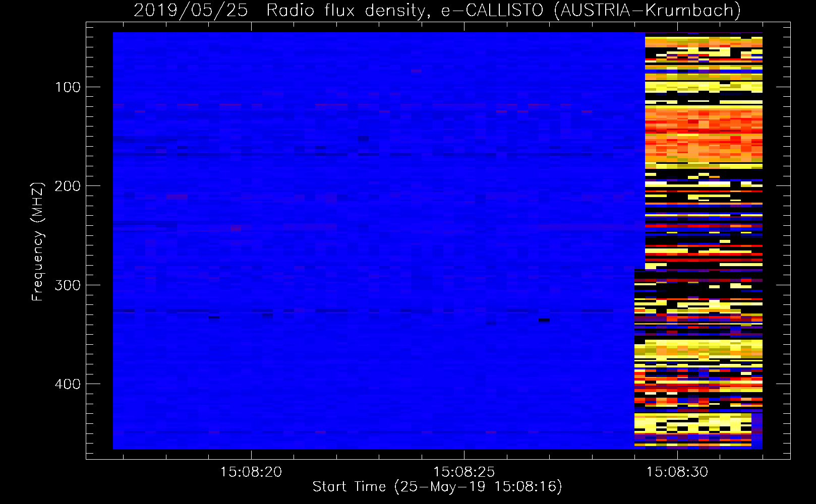
Task: Click the '15:08:30' time tick label
Action: tap(677, 472)
